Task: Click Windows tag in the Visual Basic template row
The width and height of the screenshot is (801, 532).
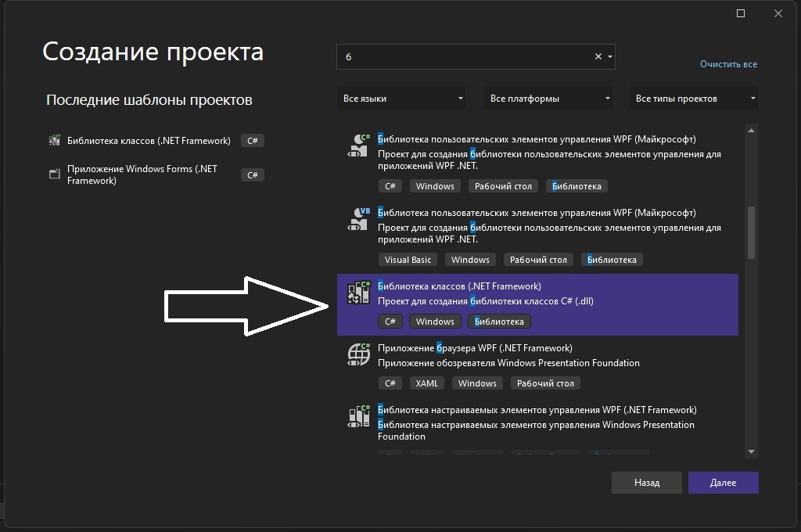Action: pos(470,260)
